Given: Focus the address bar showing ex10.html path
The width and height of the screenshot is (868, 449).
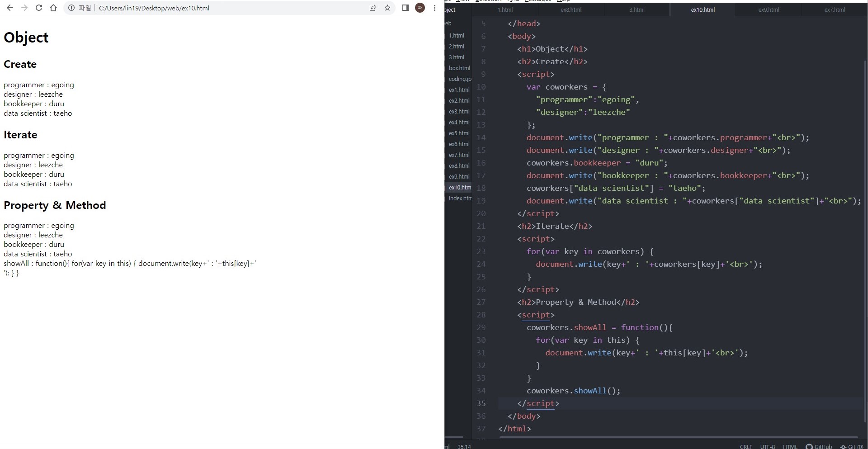Looking at the screenshot, I should [x=231, y=8].
